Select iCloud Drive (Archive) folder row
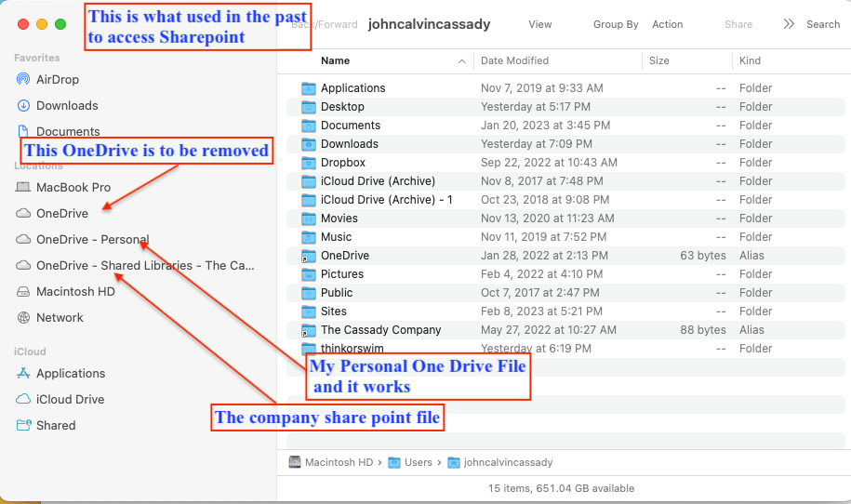 pos(565,181)
